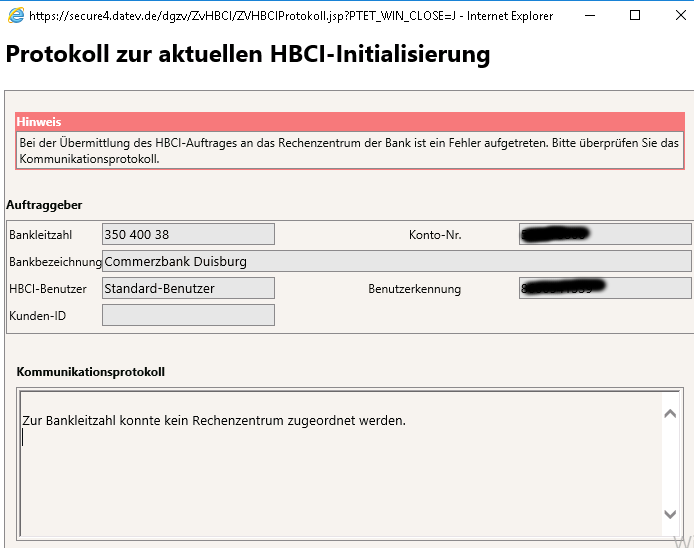Click the Hinweis error message text

[x=349, y=151]
